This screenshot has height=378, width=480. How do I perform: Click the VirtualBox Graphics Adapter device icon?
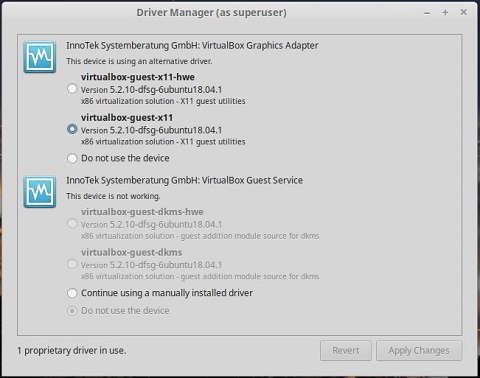tap(40, 57)
